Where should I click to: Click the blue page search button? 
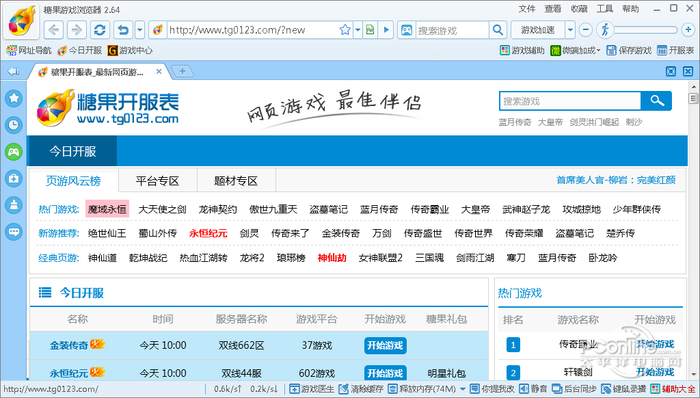tap(656, 101)
